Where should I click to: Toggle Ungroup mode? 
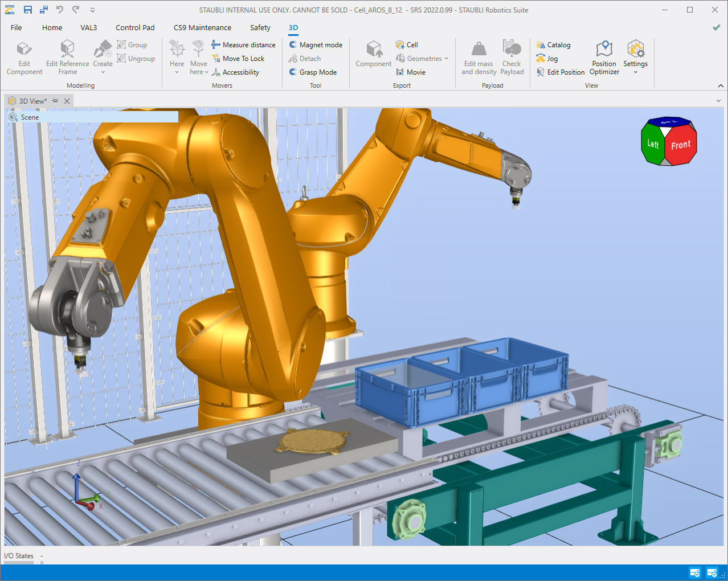point(137,58)
